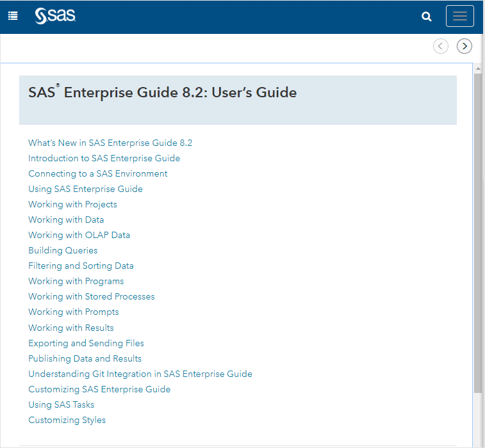Open Introduction to SAS Enterprise Guide link
Screen dimensions: 485x448
click(104, 158)
